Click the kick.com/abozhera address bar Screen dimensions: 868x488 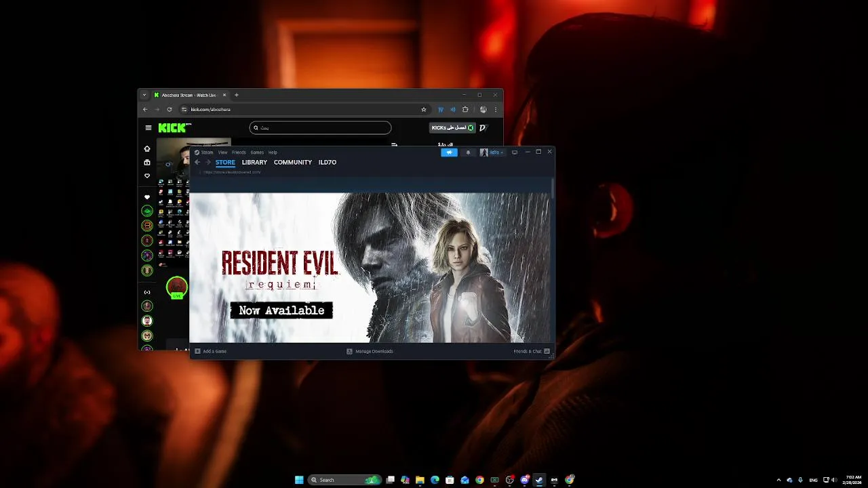click(x=304, y=109)
